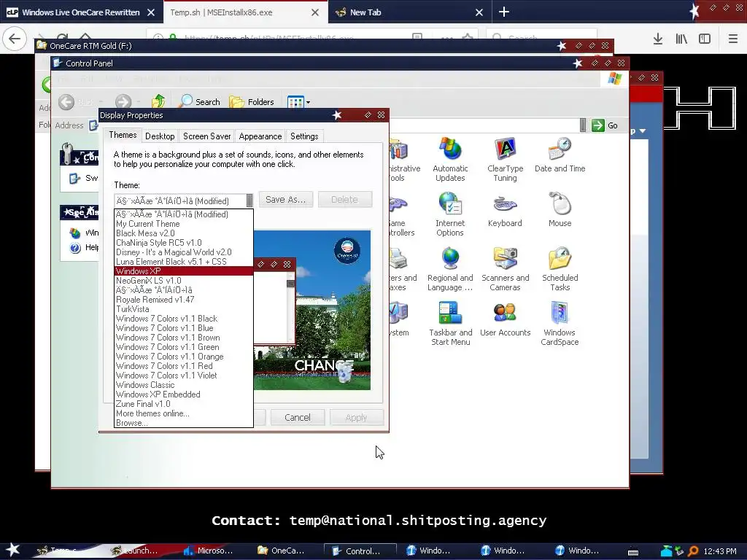
Task: Collapse the Theme combo box dropdown arrow
Action: point(249,201)
